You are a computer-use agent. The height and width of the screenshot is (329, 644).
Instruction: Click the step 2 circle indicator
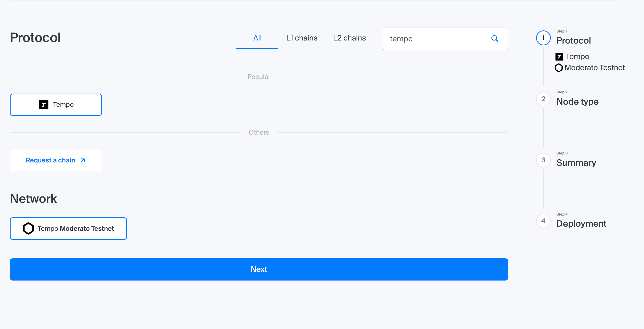543,99
